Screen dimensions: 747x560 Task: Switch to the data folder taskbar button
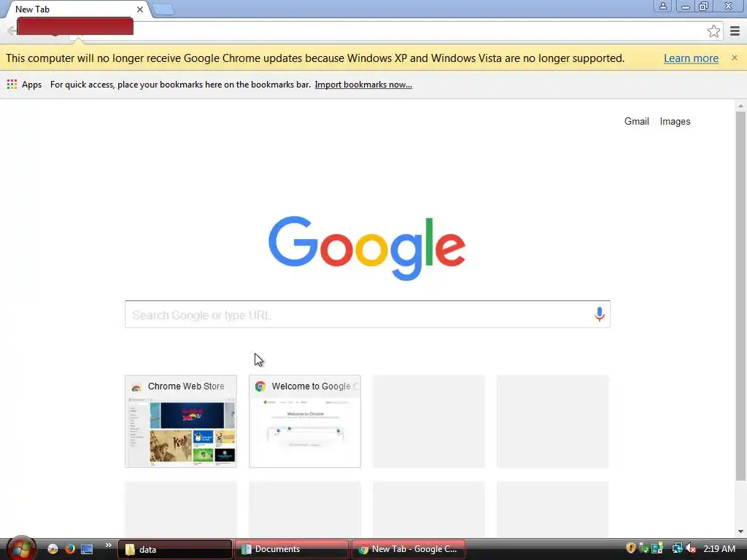point(175,549)
